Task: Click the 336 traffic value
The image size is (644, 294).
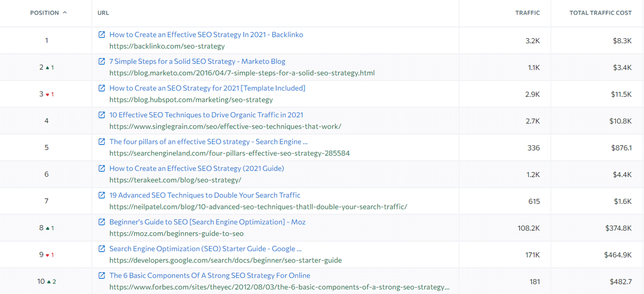Action: pyautogui.click(x=534, y=148)
